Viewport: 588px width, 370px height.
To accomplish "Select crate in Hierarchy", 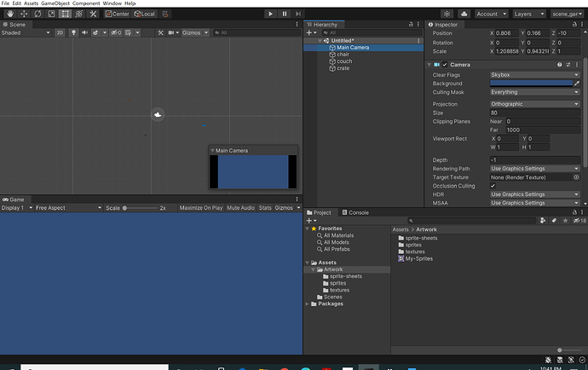I will (x=343, y=68).
